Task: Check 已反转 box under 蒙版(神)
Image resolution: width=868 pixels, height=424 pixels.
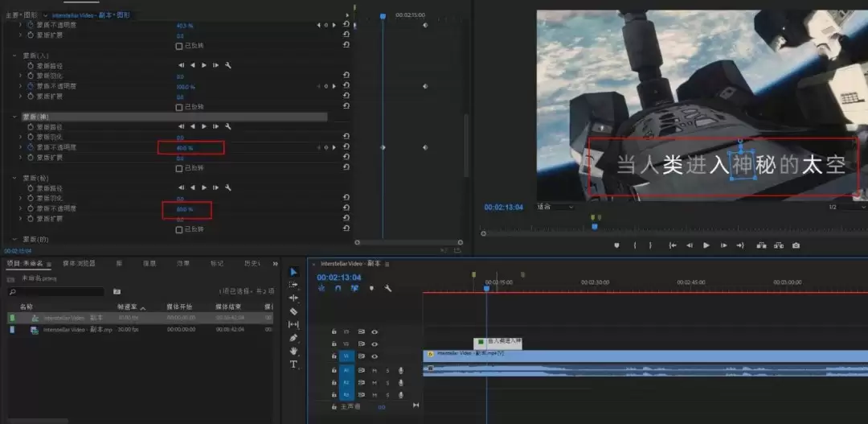Action: pyautogui.click(x=178, y=168)
